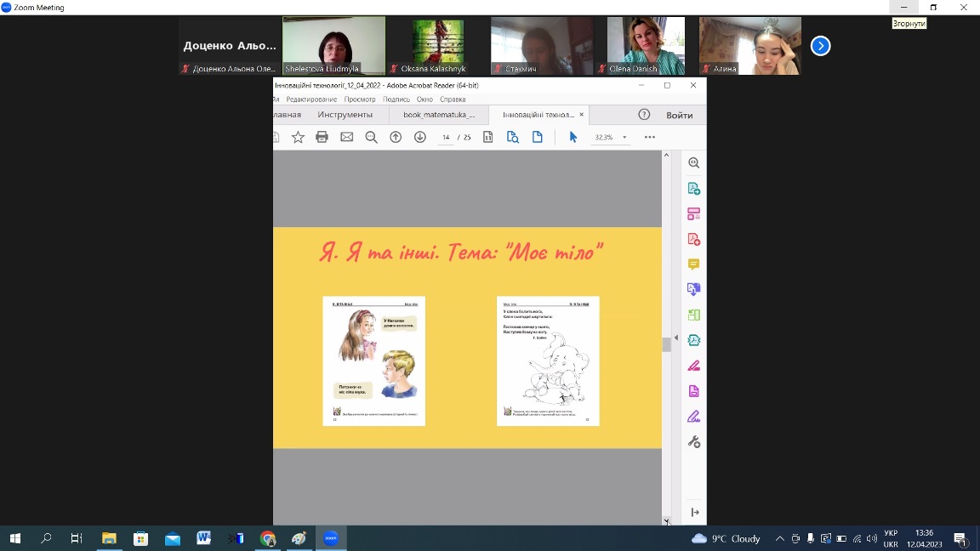
Task: Click the print icon in Acrobat toolbar
Action: pos(322,137)
